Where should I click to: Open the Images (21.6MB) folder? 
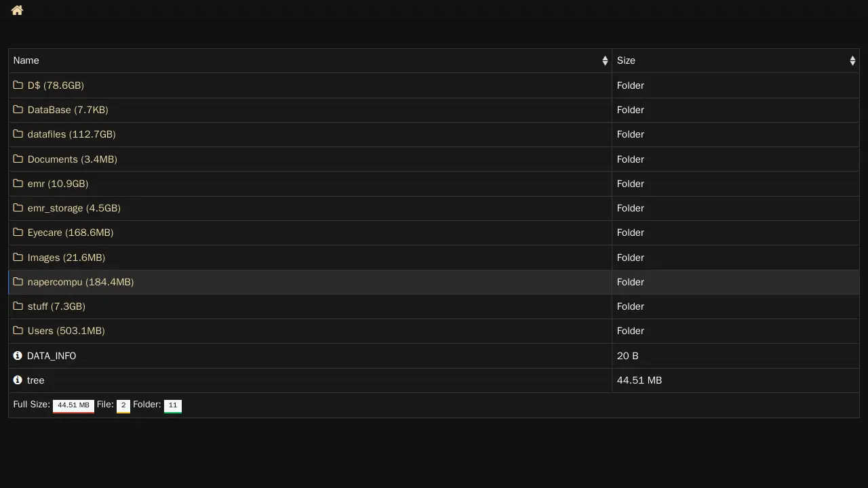point(66,258)
